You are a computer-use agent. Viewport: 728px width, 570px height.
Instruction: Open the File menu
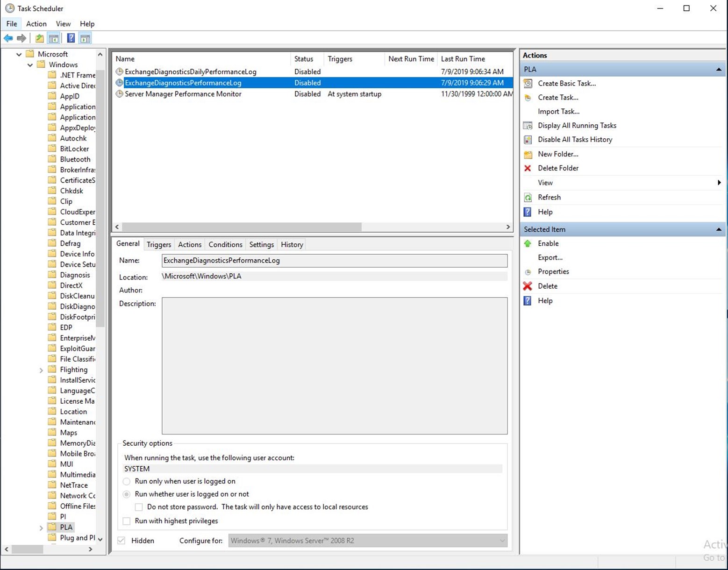pyautogui.click(x=12, y=24)
